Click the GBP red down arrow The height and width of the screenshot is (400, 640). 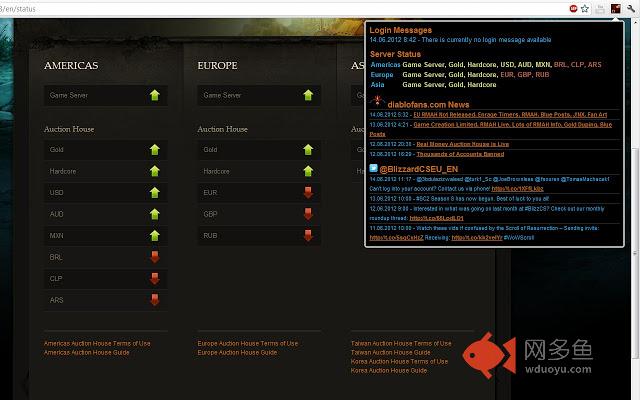tap(308, 214)
